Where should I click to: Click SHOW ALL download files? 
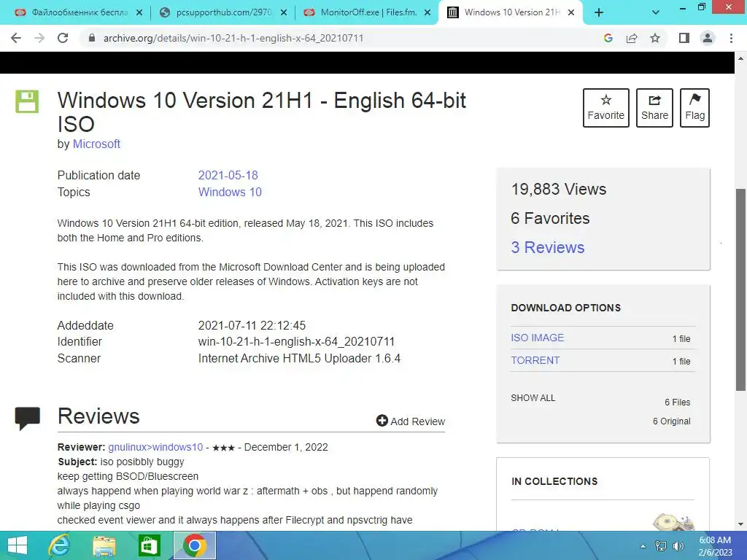pos(533,397)
